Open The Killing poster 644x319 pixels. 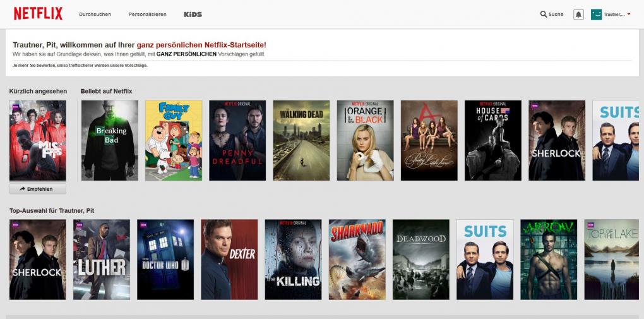(293, 260)
